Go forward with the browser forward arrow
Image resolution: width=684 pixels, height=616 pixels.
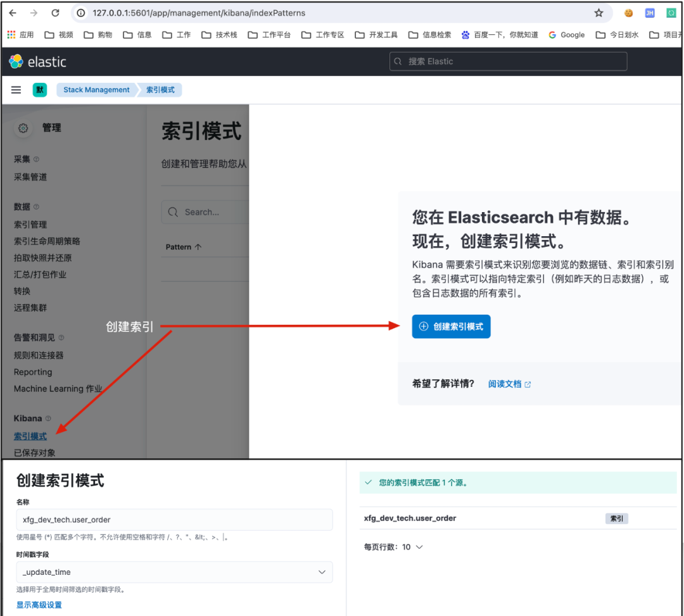(34, 13)
